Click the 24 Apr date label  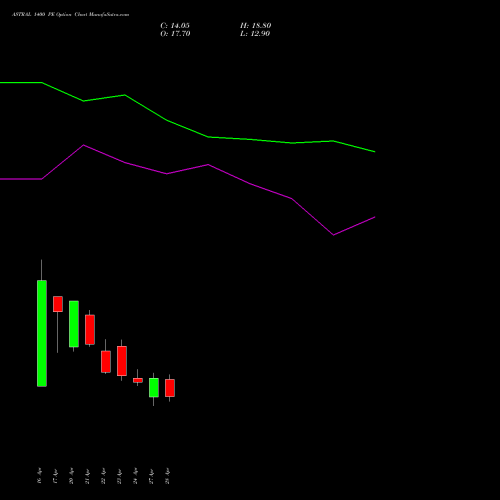tap(135, 476)
